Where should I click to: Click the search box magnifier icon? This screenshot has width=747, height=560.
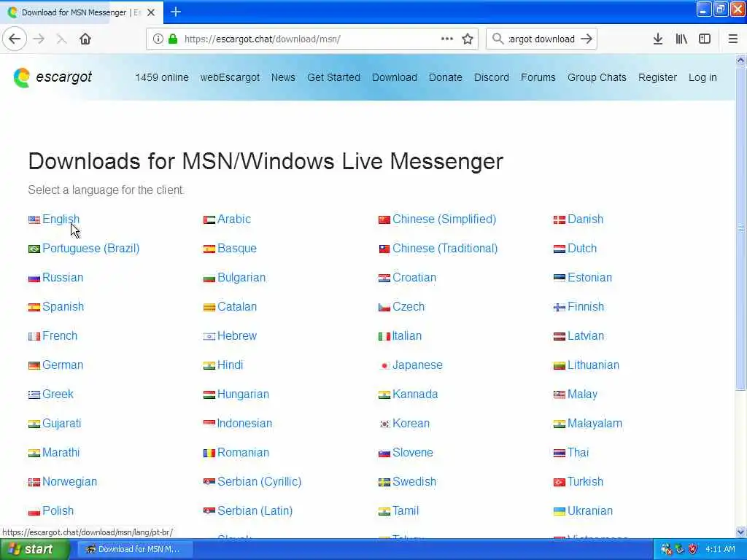[x=498, y=39]
